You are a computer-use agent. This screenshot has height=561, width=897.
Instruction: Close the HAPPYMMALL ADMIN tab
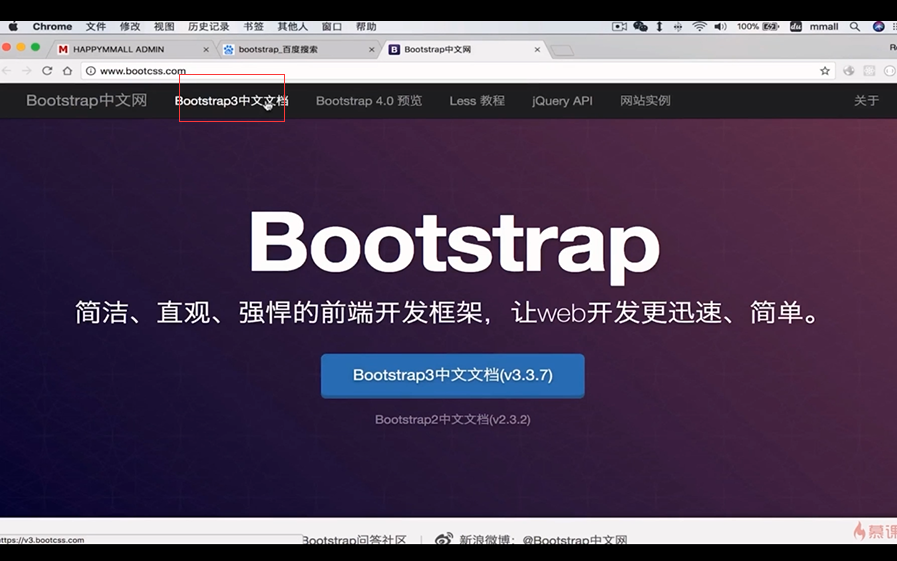pos(206,50)
